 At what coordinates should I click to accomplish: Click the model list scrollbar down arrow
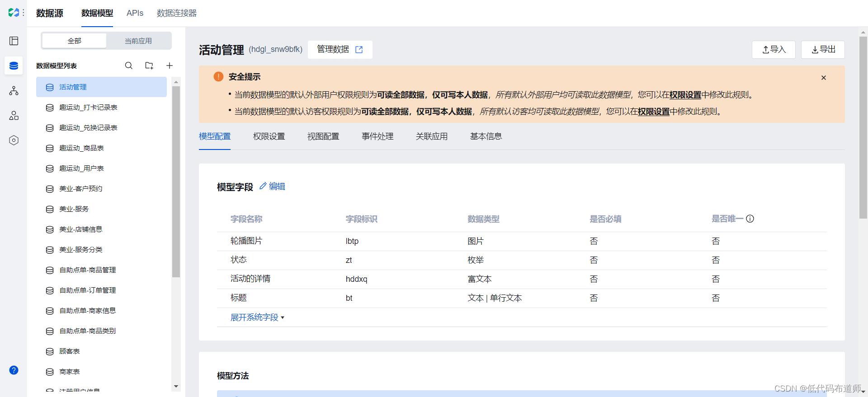176,387
